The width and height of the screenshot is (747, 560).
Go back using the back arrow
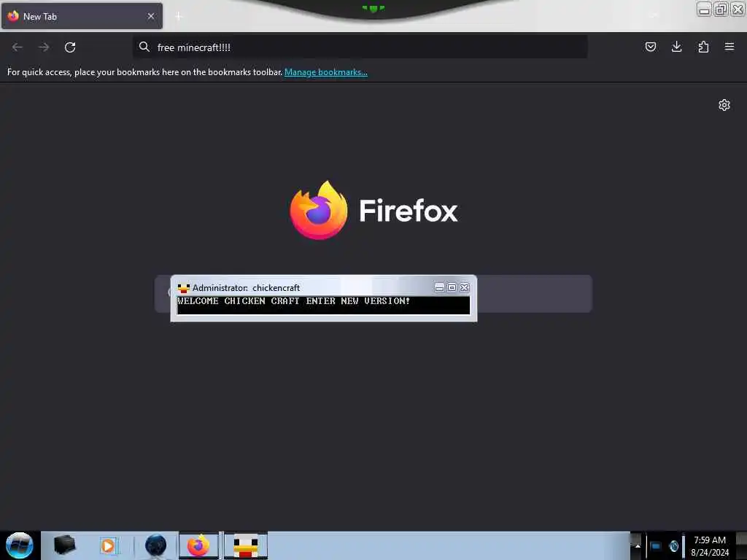[x=18, y=47]
